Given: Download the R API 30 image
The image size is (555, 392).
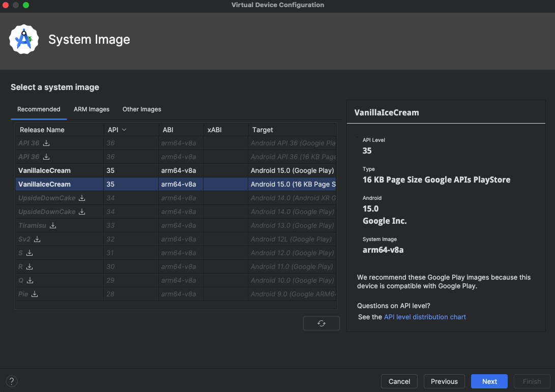Looking at the screenshot, I should 30,266.
